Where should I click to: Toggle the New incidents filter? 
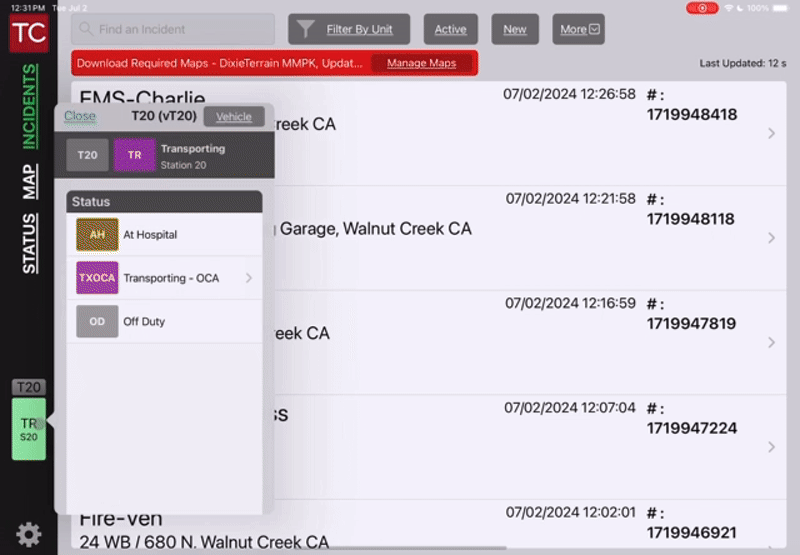(515, 29)
